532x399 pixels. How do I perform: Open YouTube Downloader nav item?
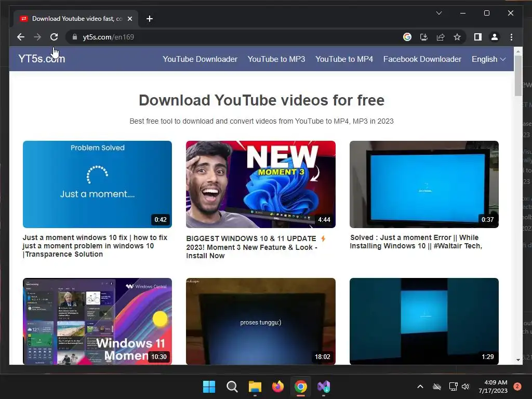click(200, 59)
